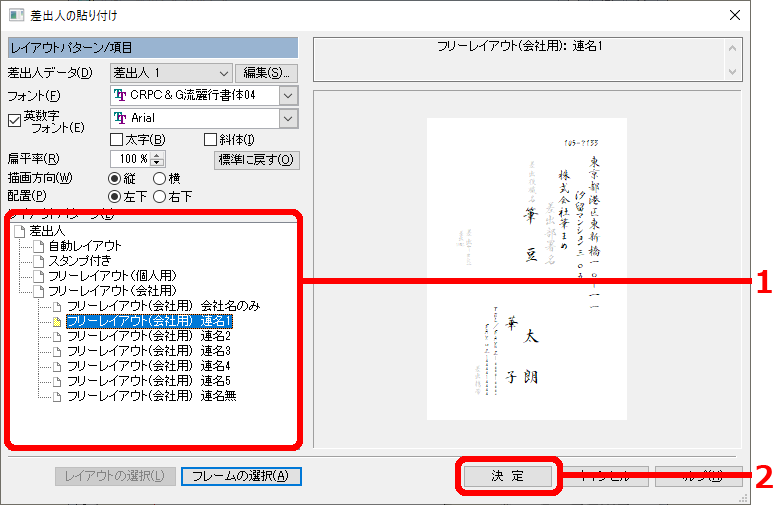Click the page icon beside 連名無

click(57, 397)
